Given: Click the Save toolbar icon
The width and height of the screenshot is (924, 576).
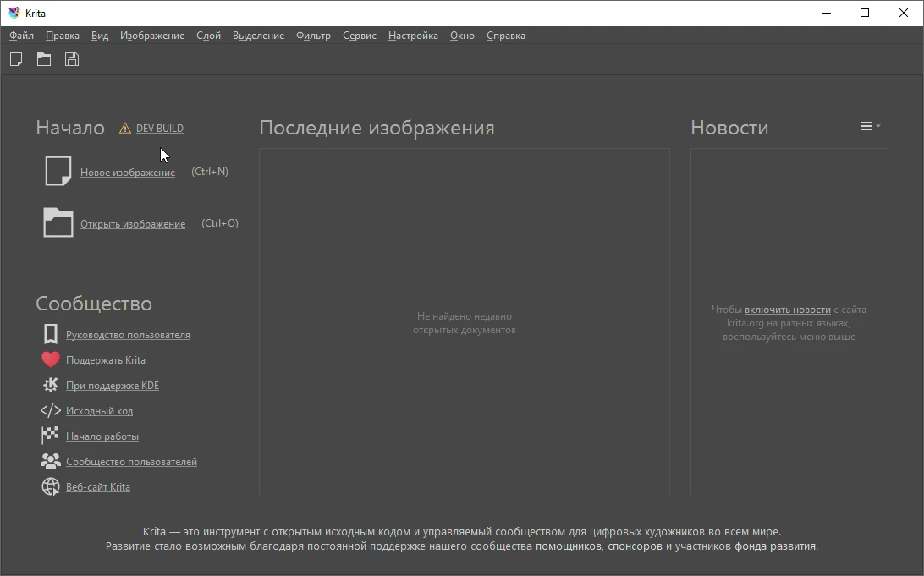Looking at the screenshot, I should click(x=72, y=59).
